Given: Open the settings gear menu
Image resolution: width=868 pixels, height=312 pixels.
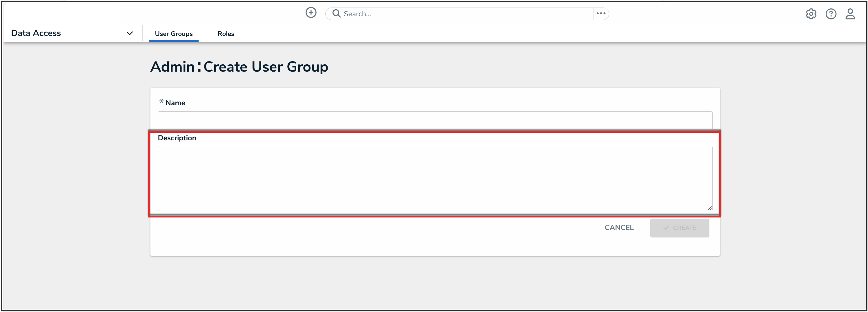Looking at the screenshot, I should point(811,14).
